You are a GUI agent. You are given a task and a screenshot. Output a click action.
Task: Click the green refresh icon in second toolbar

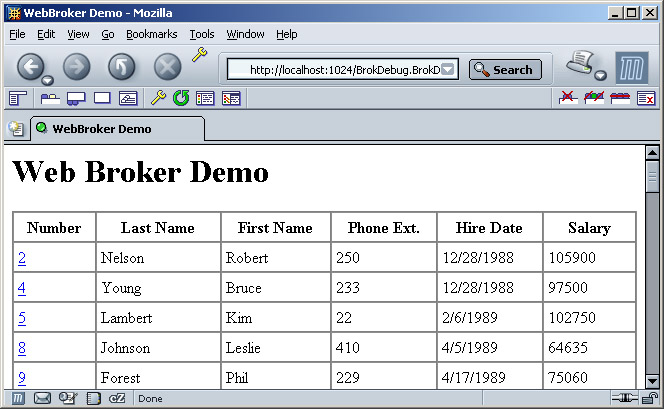click(x=181, y=98)
